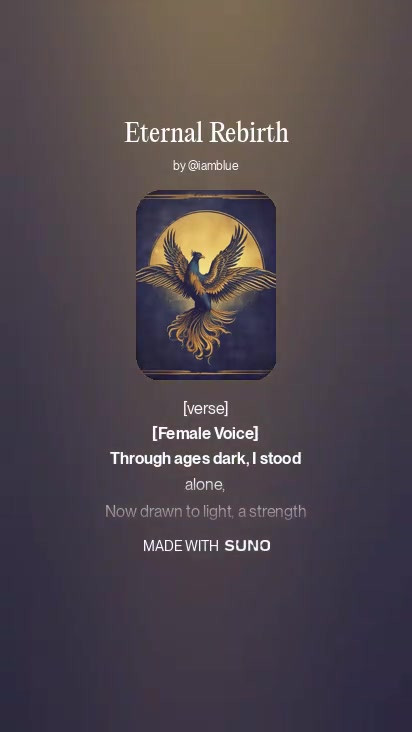Tap the Eternal Rebirth song title
This screenshot has height=732, width=412.
click(206, 133)
